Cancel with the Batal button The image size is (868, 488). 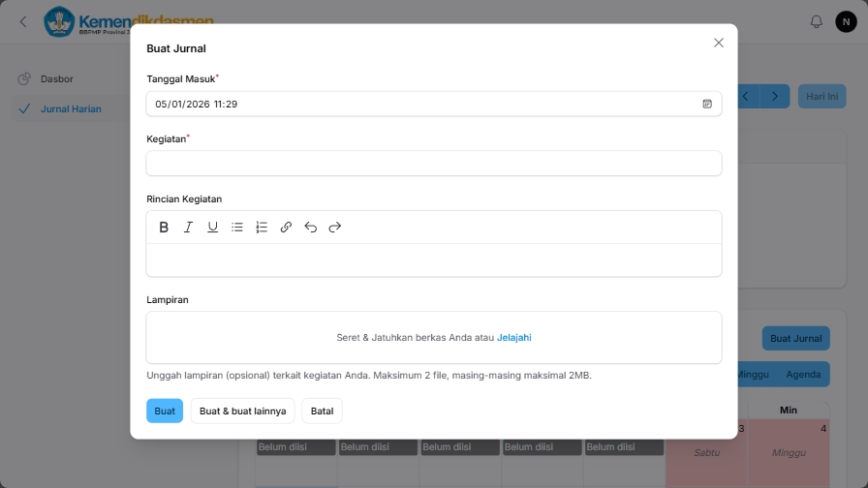click(x=322, y=412)
